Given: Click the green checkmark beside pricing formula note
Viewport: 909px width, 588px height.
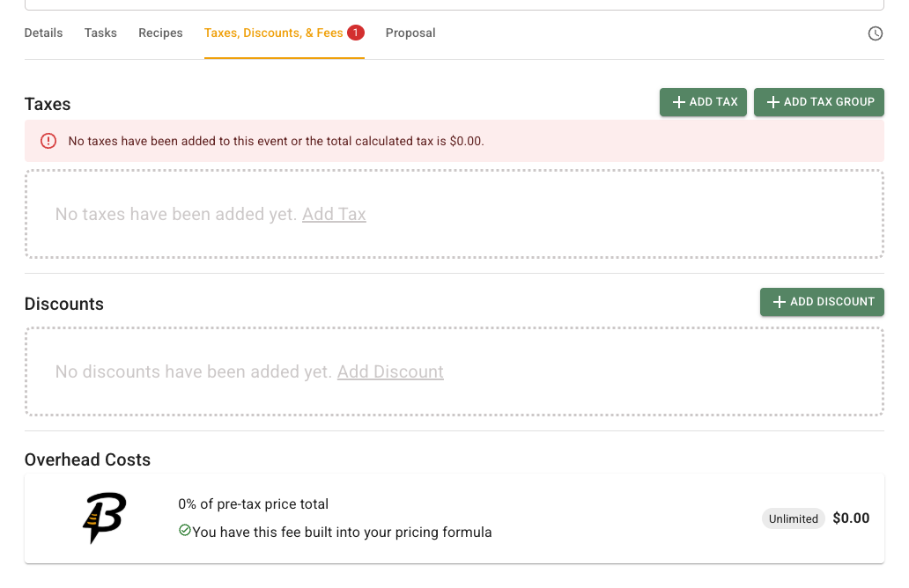Looking at the screenshot, I should coord(184,530).
